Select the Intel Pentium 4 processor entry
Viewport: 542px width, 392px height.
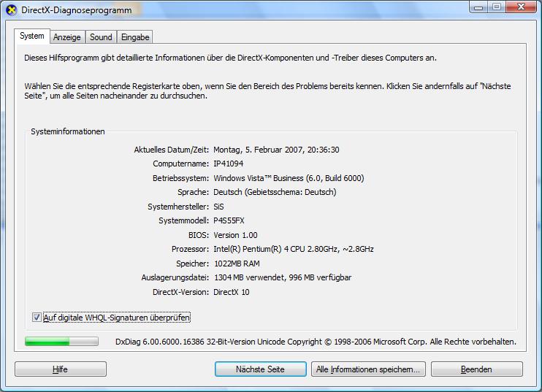point(293,249)
